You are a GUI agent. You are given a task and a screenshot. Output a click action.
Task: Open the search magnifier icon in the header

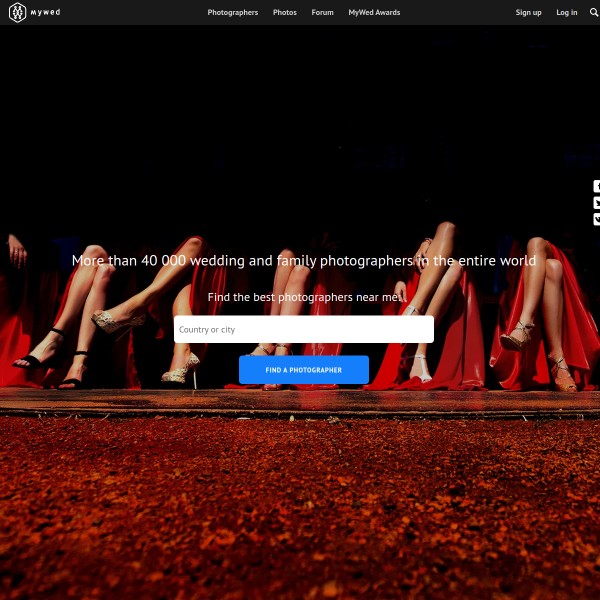click(x=594, y=12)
